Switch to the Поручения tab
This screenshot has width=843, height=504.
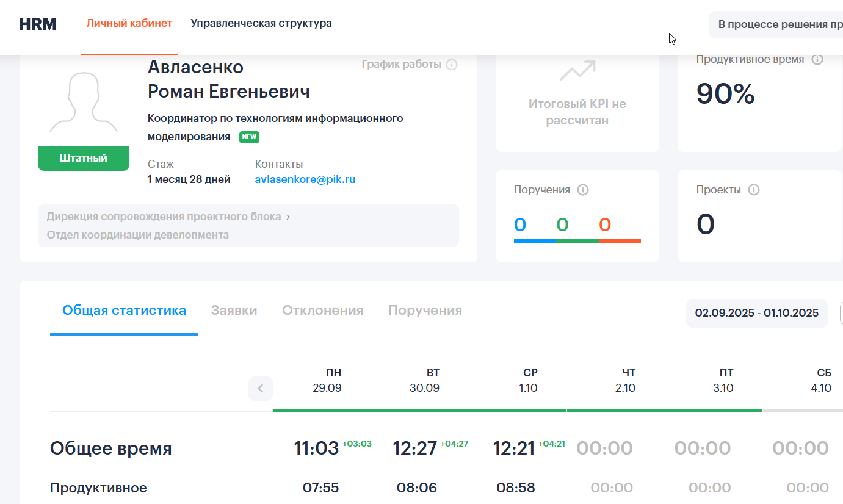[x=425, y=311]
